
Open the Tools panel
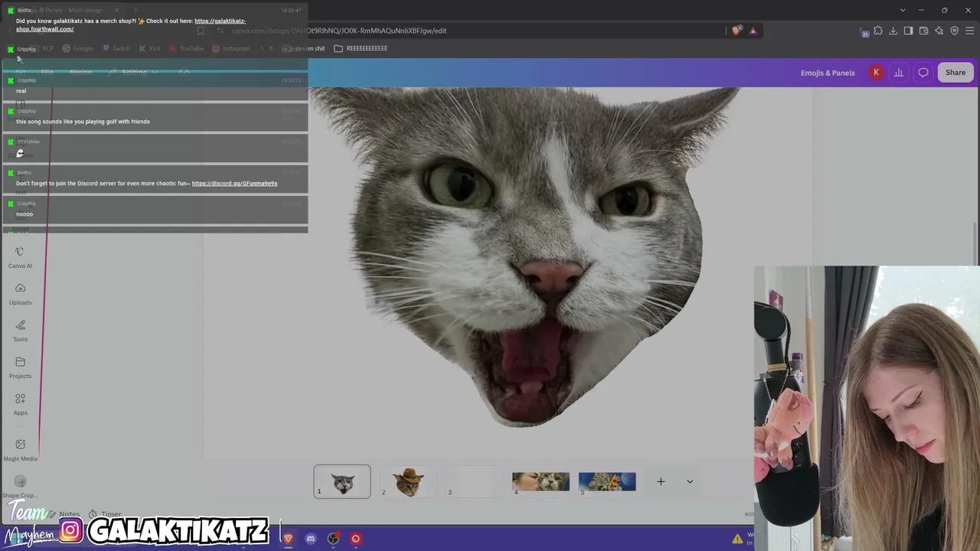(20, 331)
